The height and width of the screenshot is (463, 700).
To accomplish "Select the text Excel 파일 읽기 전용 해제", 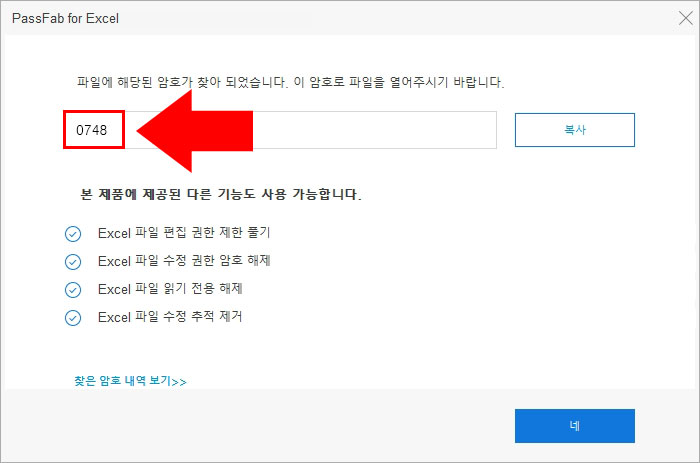I will [170, 289].
